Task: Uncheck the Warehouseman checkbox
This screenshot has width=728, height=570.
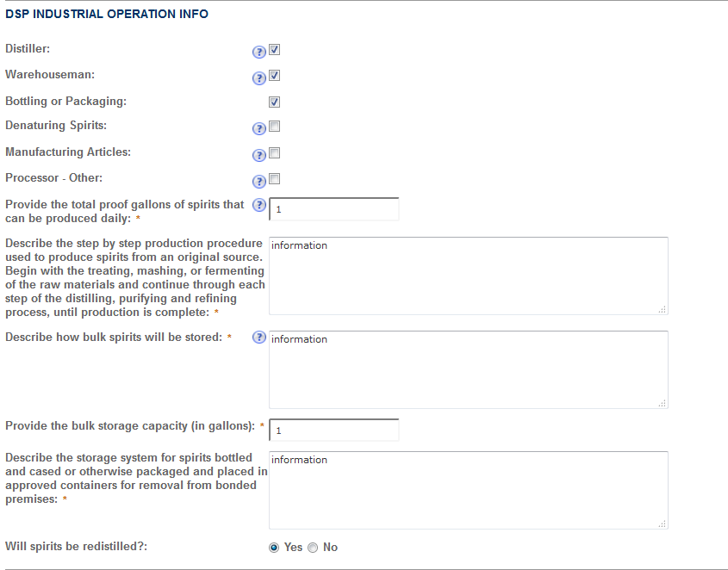Action: [275, 76]
